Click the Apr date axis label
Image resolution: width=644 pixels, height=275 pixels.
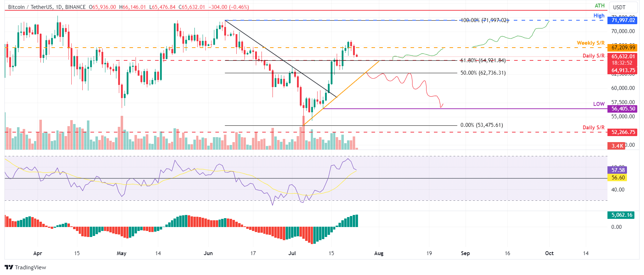[38, 253]
